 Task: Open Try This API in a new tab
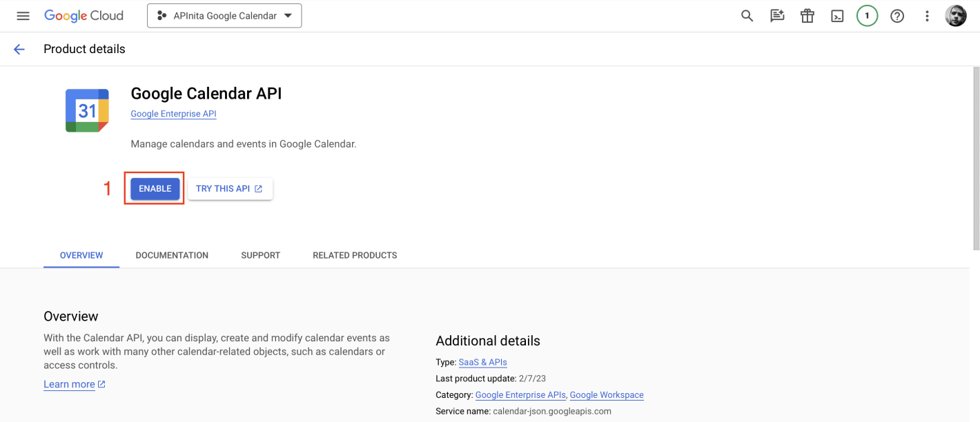[x=230, y=188]
